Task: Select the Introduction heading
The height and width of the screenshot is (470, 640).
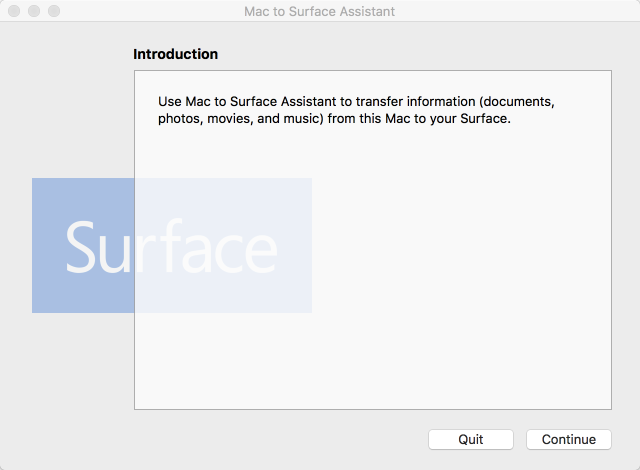Action: point(176,54)
